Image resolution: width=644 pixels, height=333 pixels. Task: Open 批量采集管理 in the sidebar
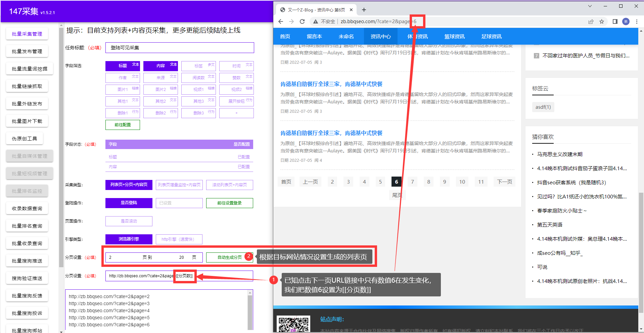click(x=27, y=34)
